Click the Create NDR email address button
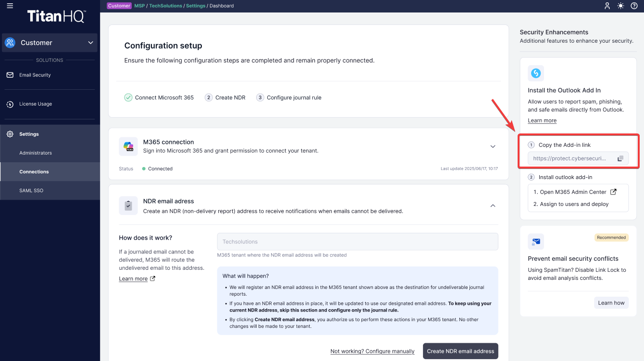This screenshot has width=644, height=361. (460, 351)
